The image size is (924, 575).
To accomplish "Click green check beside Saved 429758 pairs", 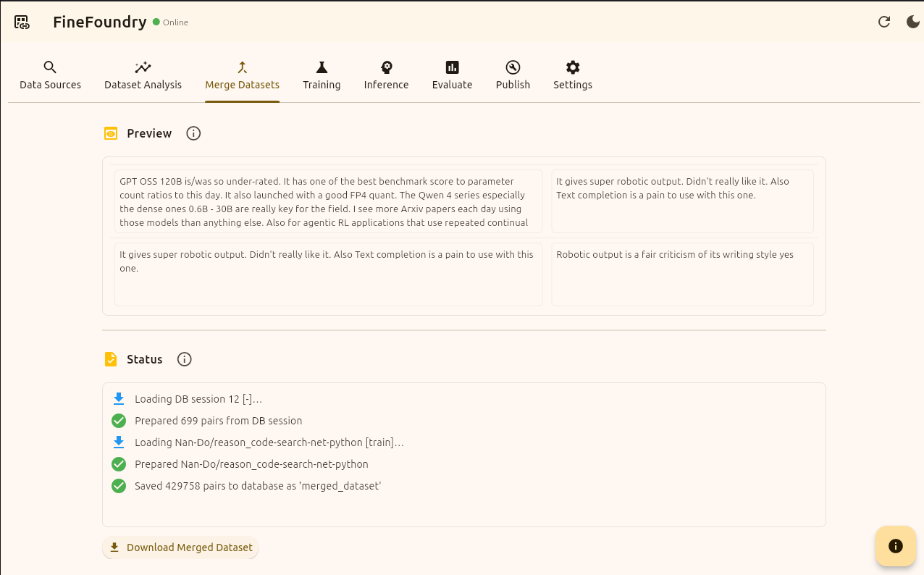I will (119, 486).
